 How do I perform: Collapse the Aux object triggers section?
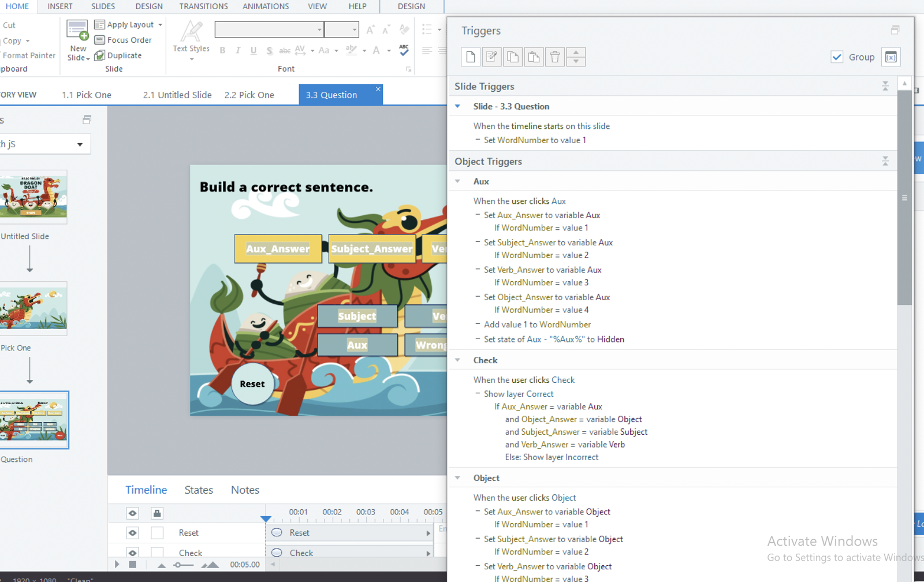tap(458, 181)
